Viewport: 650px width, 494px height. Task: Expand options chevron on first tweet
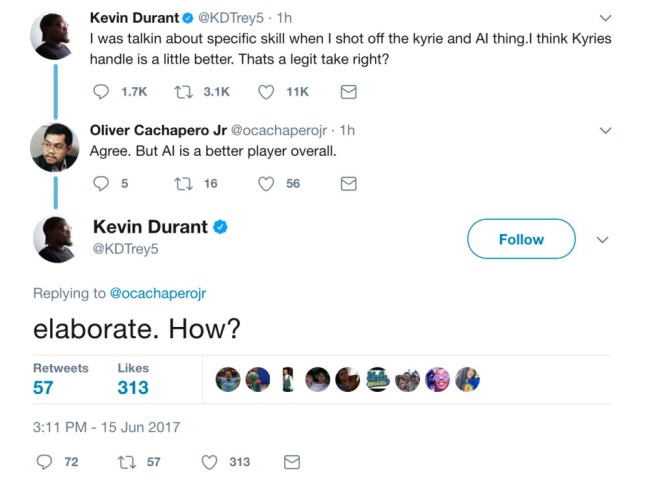(x=605, y=18)
